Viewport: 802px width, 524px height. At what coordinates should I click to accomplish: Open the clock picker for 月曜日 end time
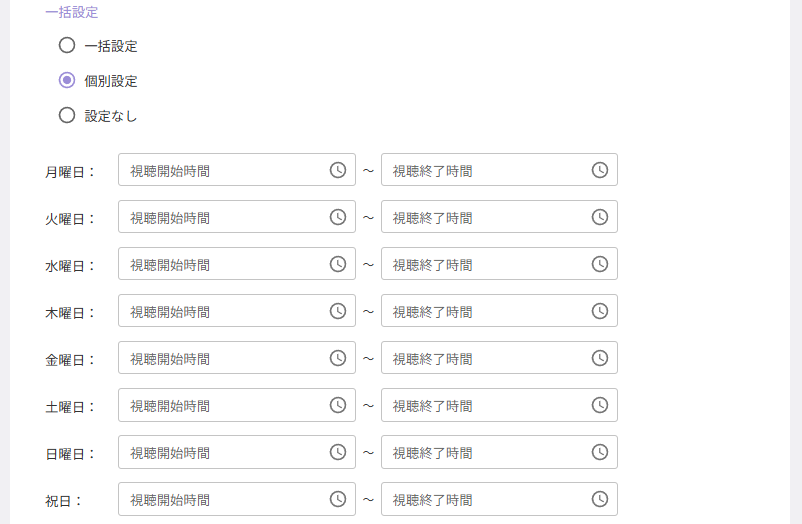point(599,170)
